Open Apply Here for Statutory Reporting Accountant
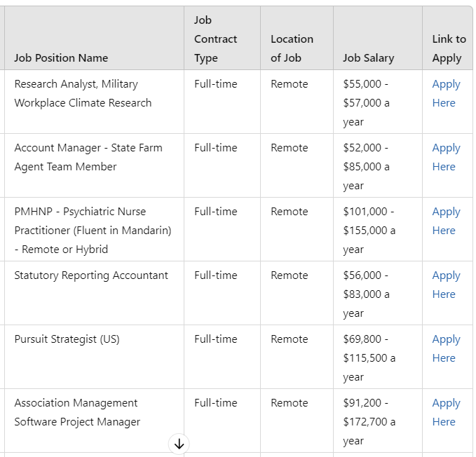The width and height of the screenshot is (476, 457). (446, 285)
